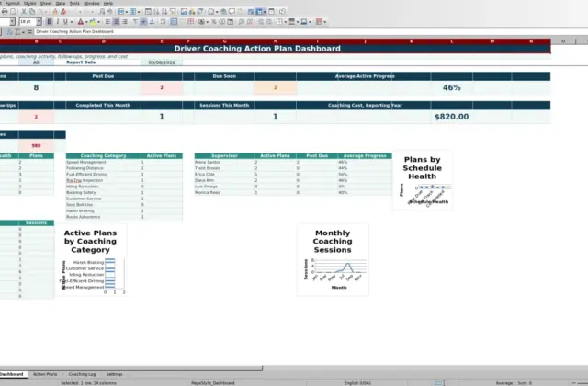Click the Print icon in the toolbar
The height and width of the screenshot is (386, 588).
click(5, 12)
